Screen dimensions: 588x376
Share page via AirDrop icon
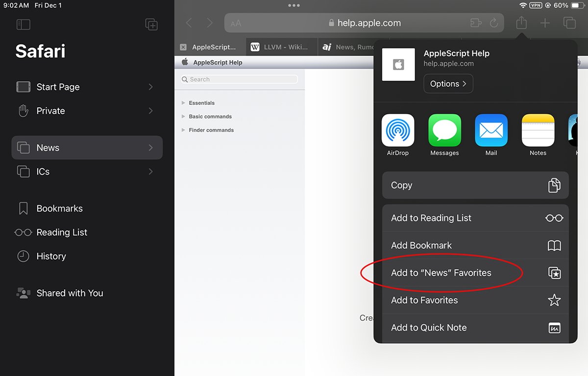(398, 131)
